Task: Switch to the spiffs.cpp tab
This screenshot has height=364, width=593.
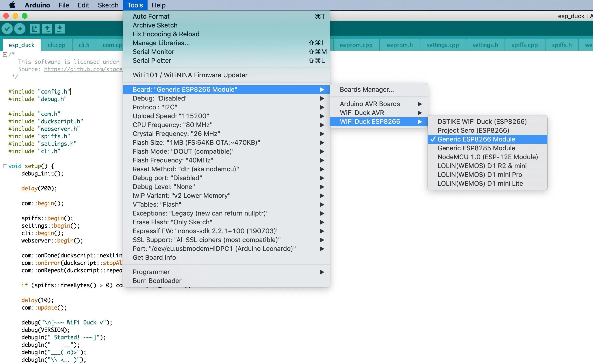Action: [x=525, y=45]
